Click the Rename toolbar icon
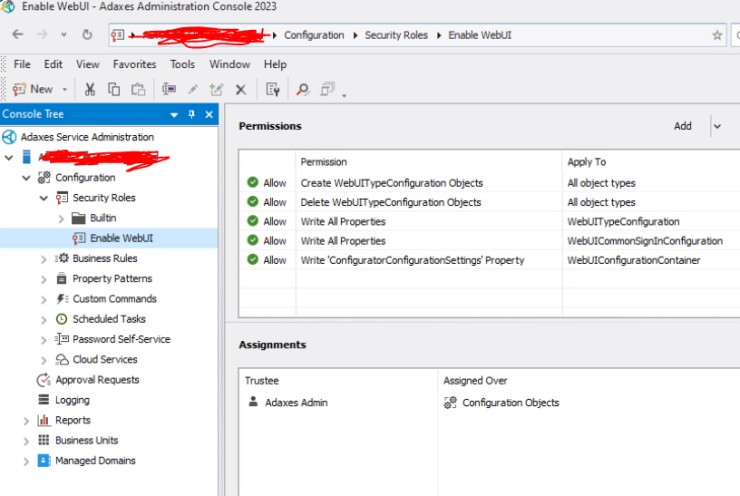This screenshot has height=496, width=740. pos(168,89)
